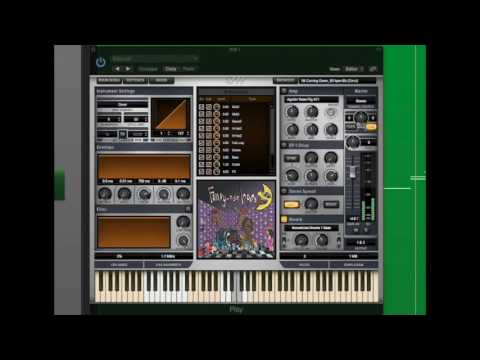Click the Instrument button above Amp section
This screenshot has height=360, width=480.
click(x=285, y=80)
